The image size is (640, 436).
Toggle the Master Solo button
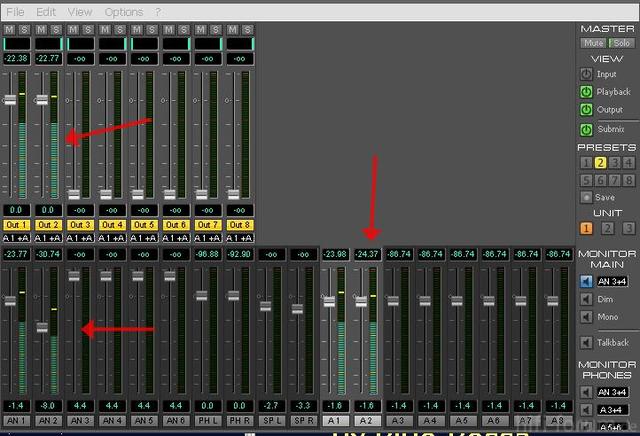coord(622,43)
